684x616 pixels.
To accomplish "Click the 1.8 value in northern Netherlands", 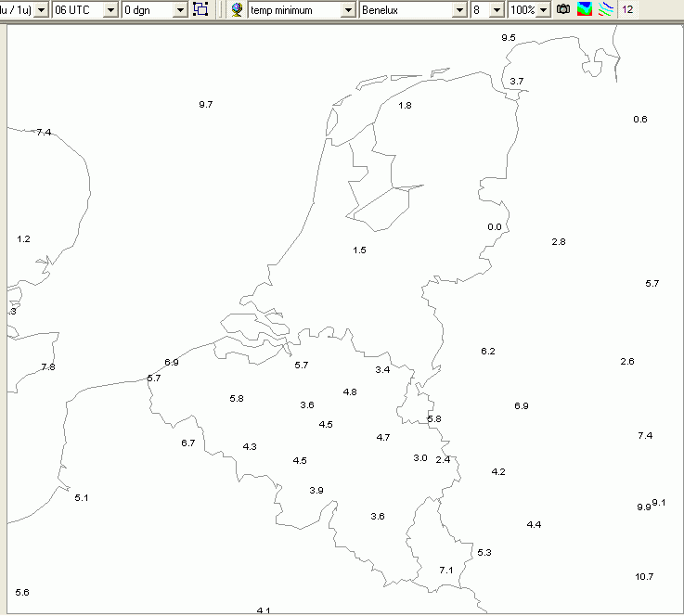I will point(405,106).
